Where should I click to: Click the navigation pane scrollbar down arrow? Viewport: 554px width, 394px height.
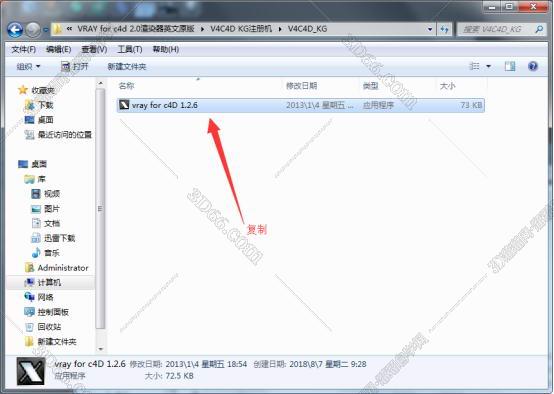point(100,349)
